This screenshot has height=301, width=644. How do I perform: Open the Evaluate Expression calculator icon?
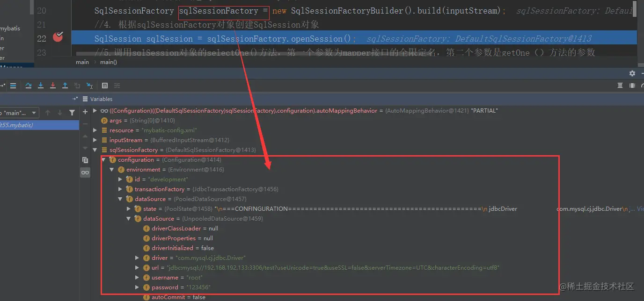tap(105, 86)
